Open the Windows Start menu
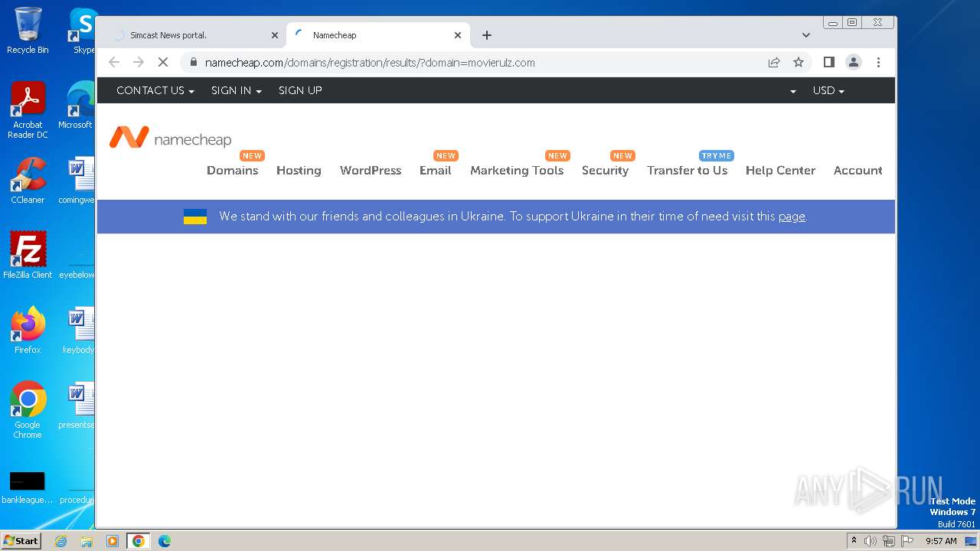Screen dimensions: 980x551 (x=21, y=540)
